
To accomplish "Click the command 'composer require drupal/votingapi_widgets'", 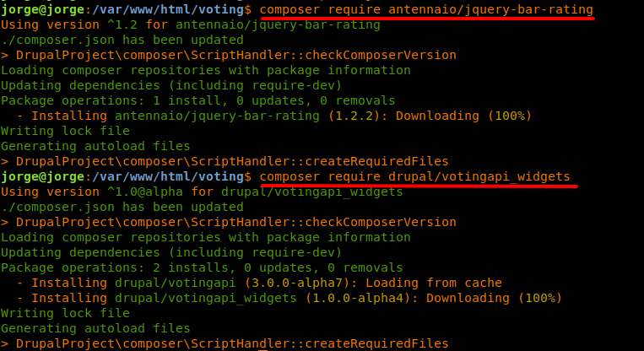I will pyautogui.click(x=414, y=176).
